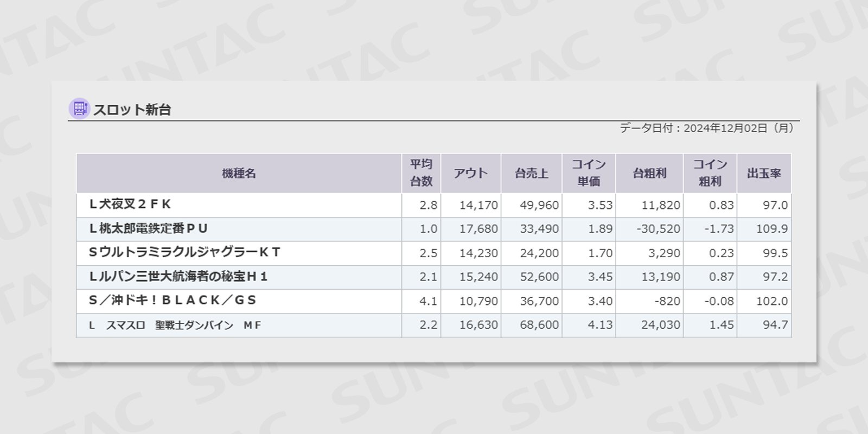
Task: Click the 109.9 出玉率 value
Action: pyautogui.click(x=772, y=229)
